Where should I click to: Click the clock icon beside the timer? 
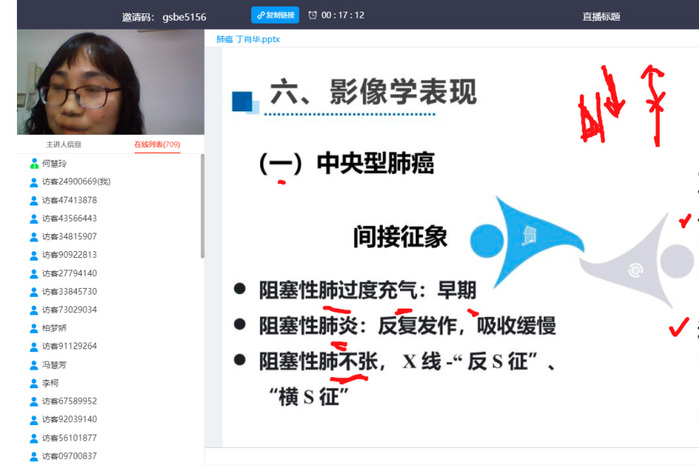pos(313,15)
